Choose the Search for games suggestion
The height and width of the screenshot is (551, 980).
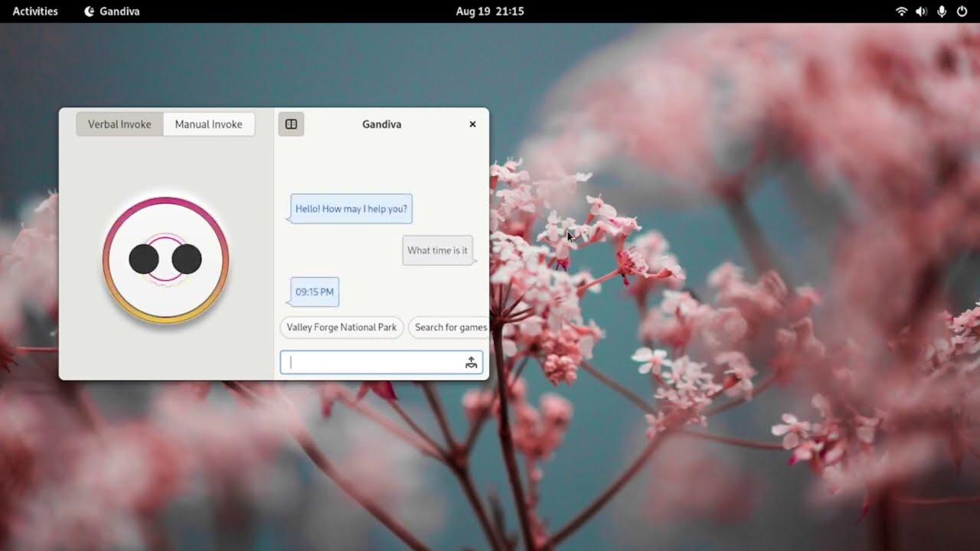pos(449,328)
